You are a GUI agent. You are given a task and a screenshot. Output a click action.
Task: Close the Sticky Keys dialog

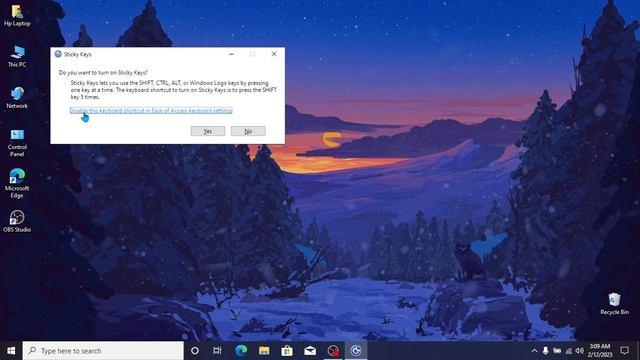pyautogui.click(x=274, y=54)
